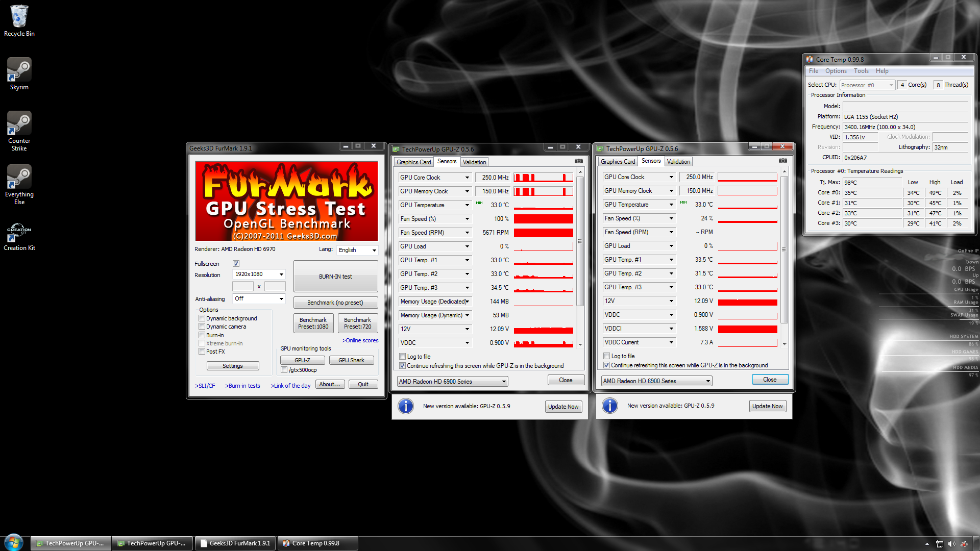The image size is (980, 551).
Task: Toggle Fullscreen checkbox in FurMark
Action: tap(236, 264)
